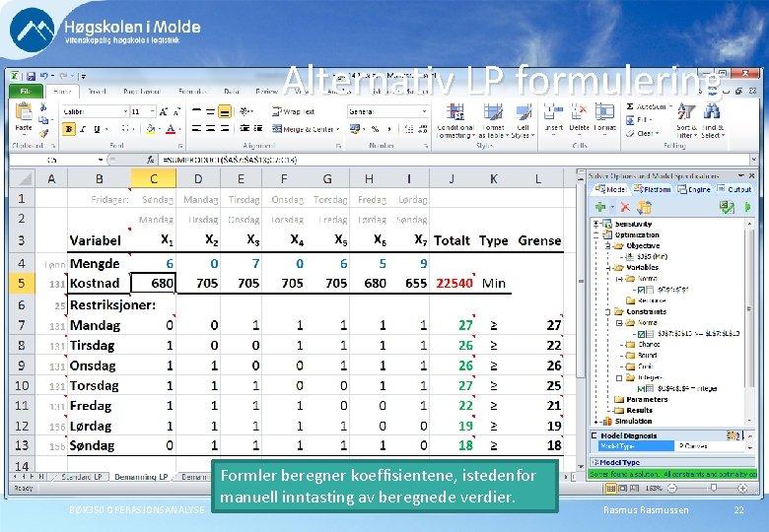
Task: Toggle bold formatting button
Action: point(69,129)
